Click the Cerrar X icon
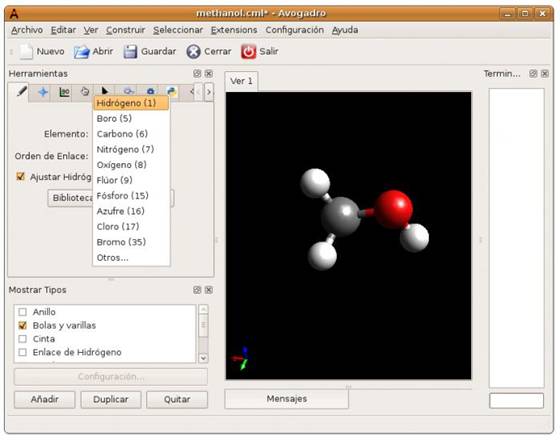The width and height of the screenshot is (560, 440). click(x=193, y=52)
